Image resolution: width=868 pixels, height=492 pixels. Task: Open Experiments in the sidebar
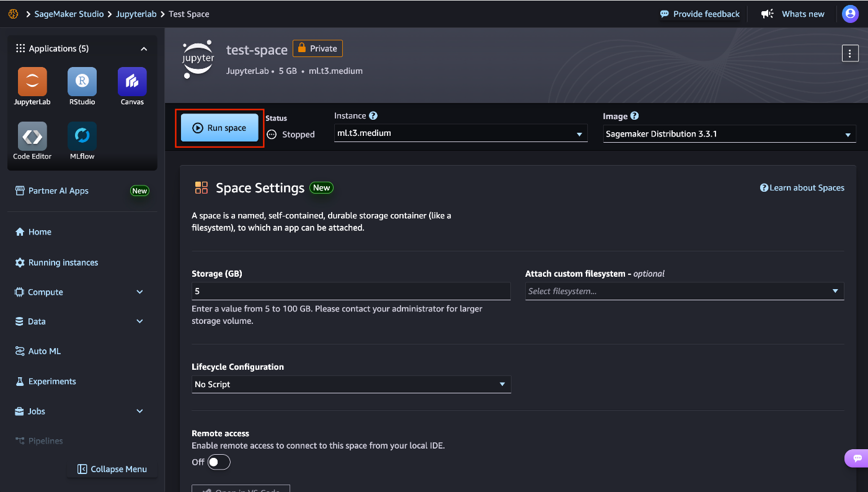click(x=45, y=382)
